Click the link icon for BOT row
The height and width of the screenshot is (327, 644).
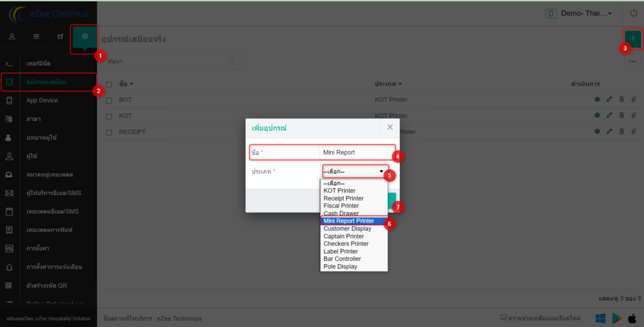click(x=633, y=99)
